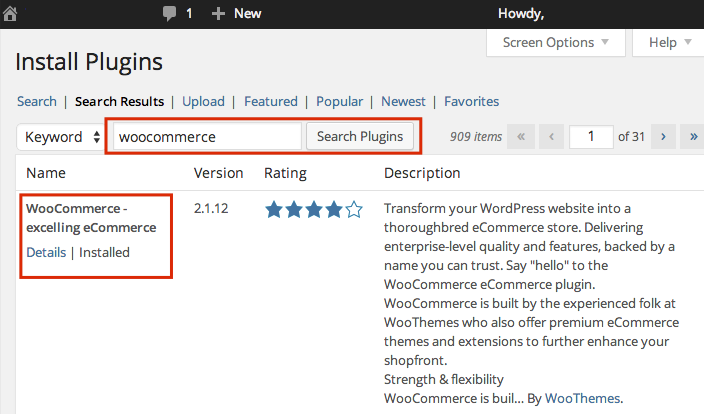Click the Version column header
Viewport: 704px width, 414px height.
tap(218, 173)
